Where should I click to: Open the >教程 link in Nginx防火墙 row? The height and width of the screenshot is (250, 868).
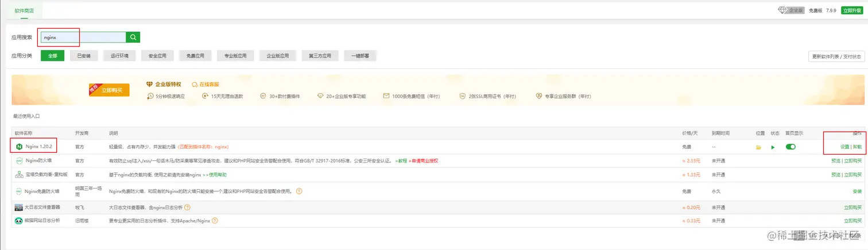coord(401,161)
